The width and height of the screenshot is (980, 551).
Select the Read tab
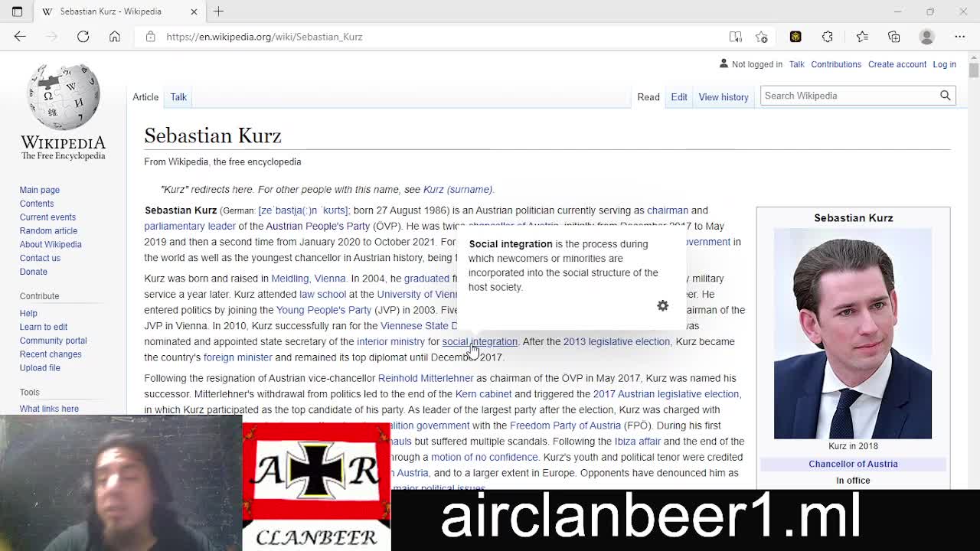648,97
